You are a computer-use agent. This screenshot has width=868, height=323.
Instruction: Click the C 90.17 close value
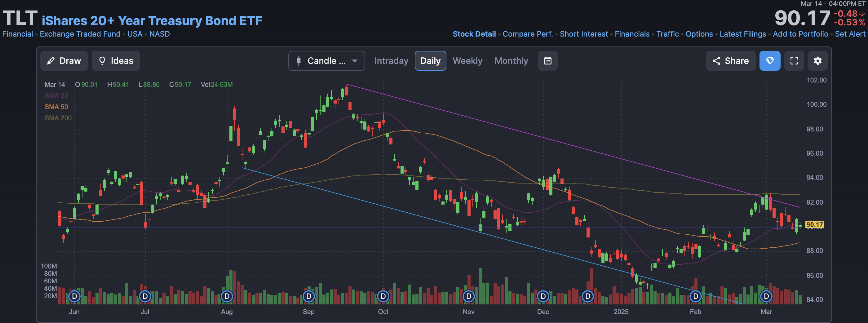[x=180, y=85]
